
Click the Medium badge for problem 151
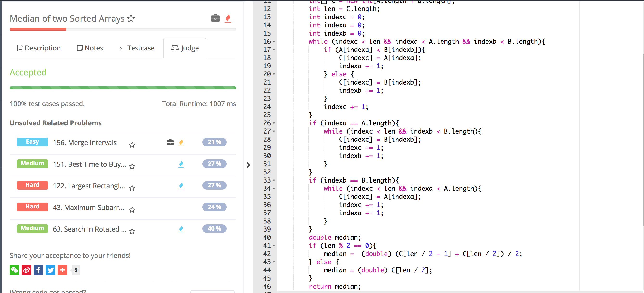click(x=32, y=164)
